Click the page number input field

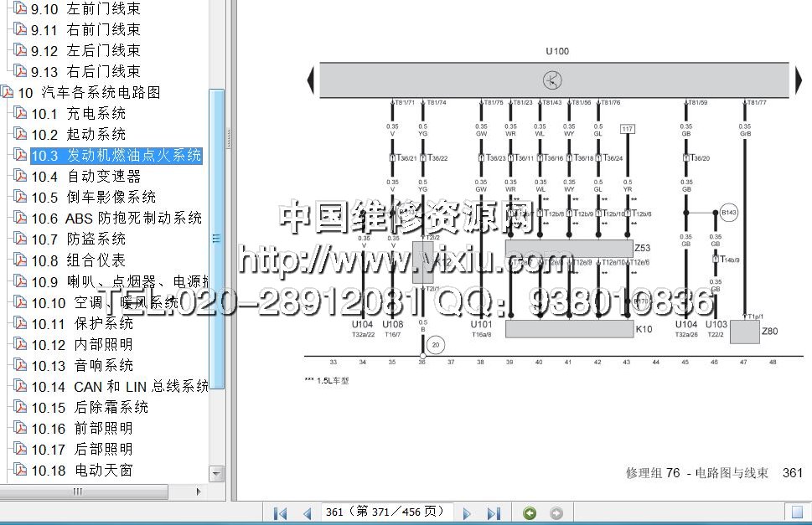click(x=387, y=512)
